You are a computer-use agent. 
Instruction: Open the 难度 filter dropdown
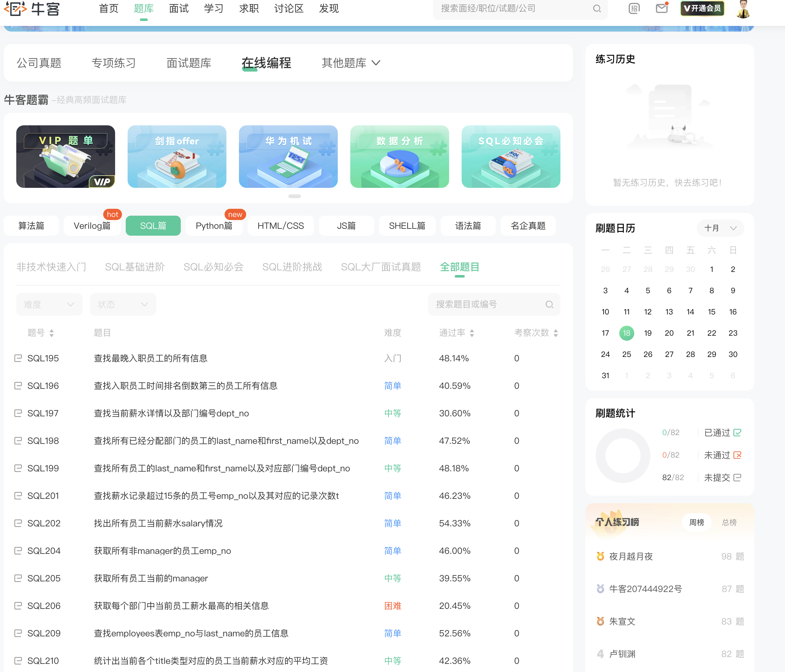click(49, 304)
